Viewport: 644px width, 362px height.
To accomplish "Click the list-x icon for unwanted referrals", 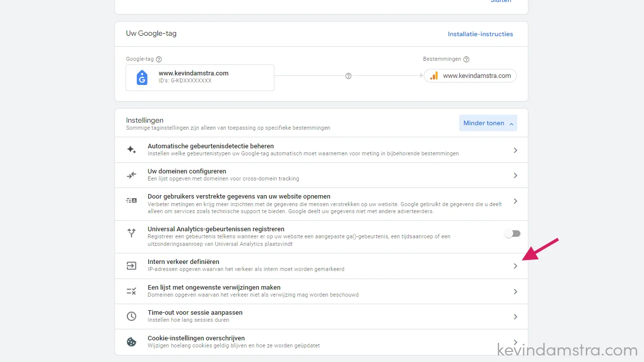I will (x=131, y=291).
